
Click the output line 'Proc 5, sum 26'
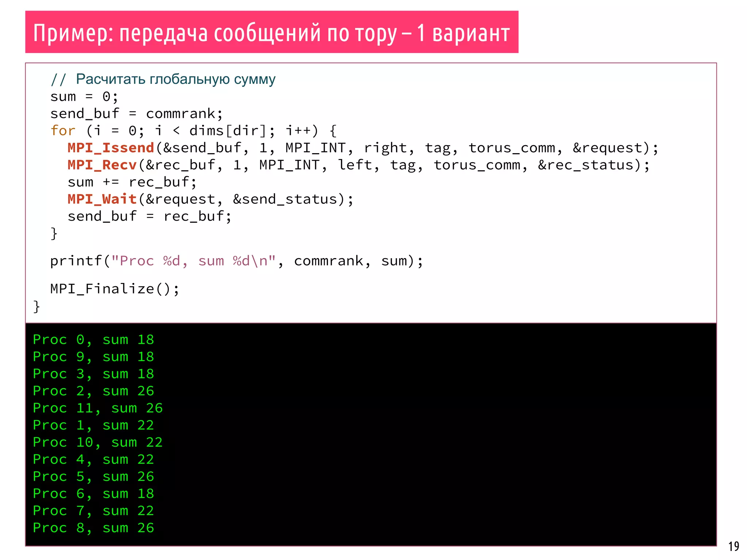pyautogui.click(x=93, y=477)
